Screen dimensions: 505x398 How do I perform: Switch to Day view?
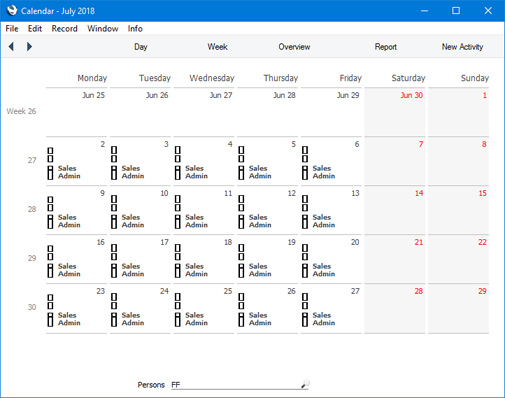(x=141, y=47)
